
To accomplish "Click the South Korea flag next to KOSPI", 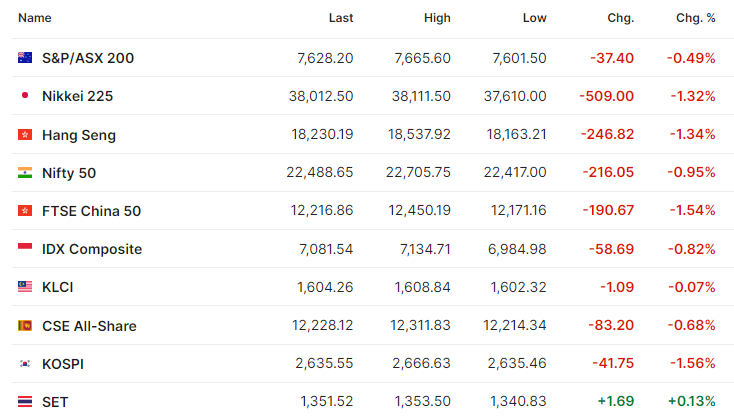I will 25,363.
